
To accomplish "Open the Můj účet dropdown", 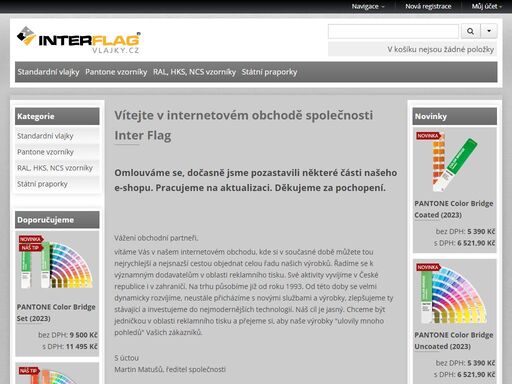I will click(487, 6).
